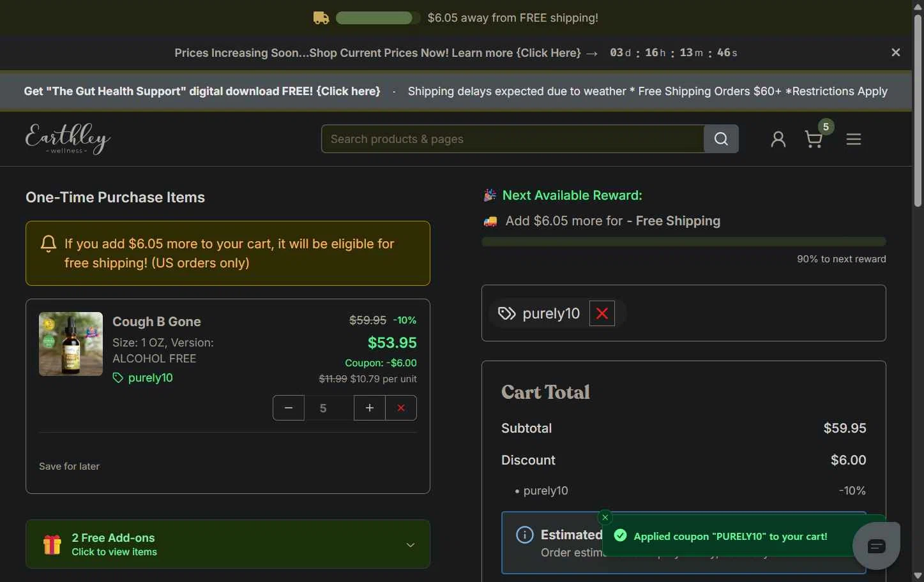Viewport: 924px width, 582px height.
Task: Decrease Cough B Gone quantity
Action: pos(289,408)
